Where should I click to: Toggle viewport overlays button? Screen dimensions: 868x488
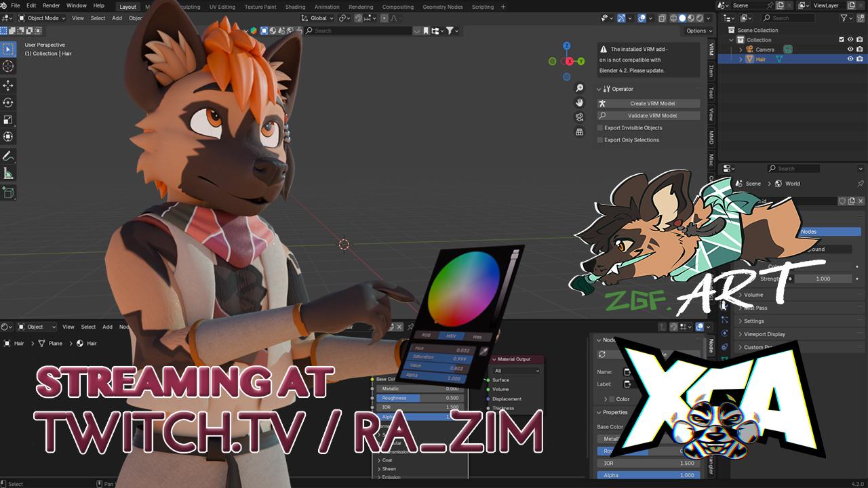click(x=642, y=18)
